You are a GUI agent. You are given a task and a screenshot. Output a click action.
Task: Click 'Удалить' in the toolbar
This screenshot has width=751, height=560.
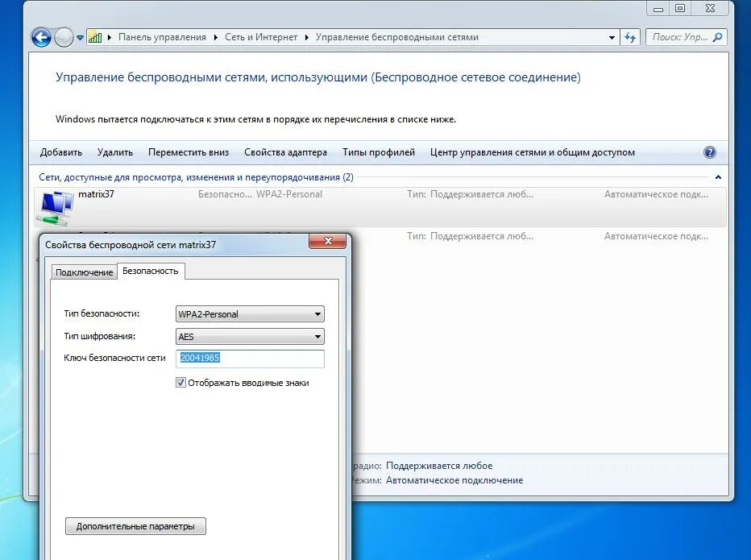(x=115, y=152)
